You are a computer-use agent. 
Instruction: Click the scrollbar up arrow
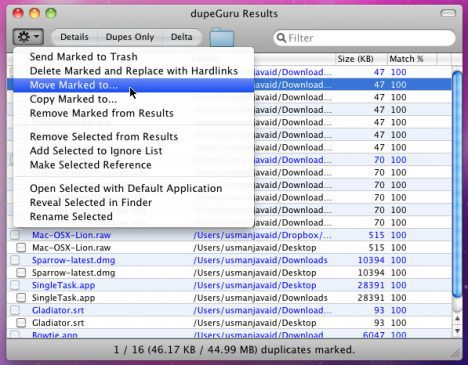click(x=457, y=319)
